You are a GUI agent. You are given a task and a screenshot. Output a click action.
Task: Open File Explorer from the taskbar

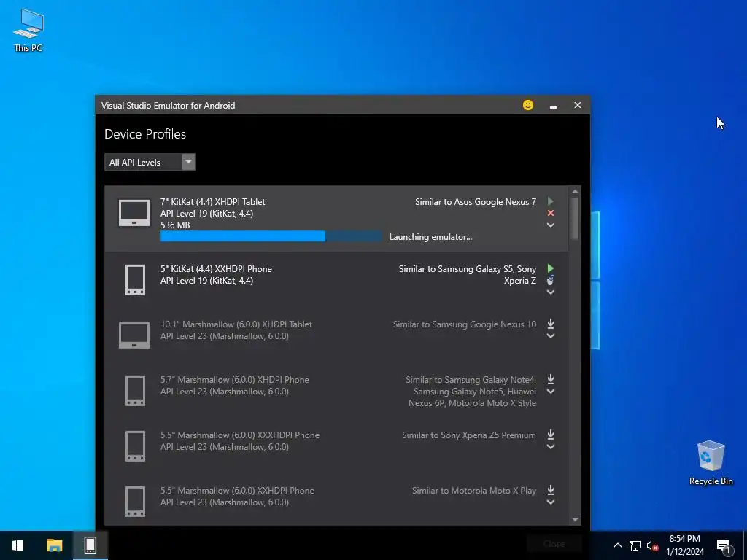click(54, 545)
